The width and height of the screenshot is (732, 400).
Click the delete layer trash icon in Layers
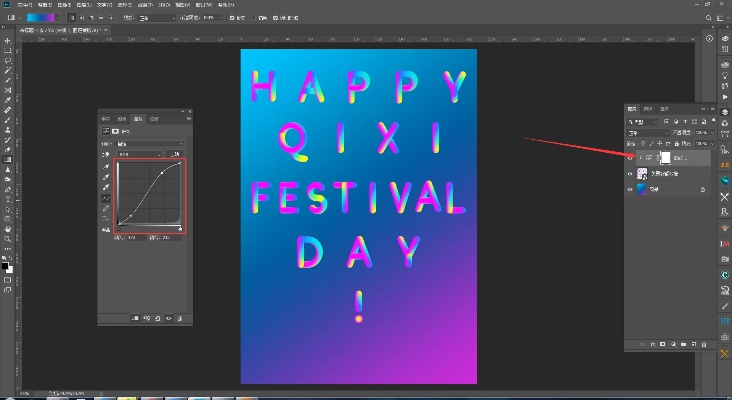[704, 344]
